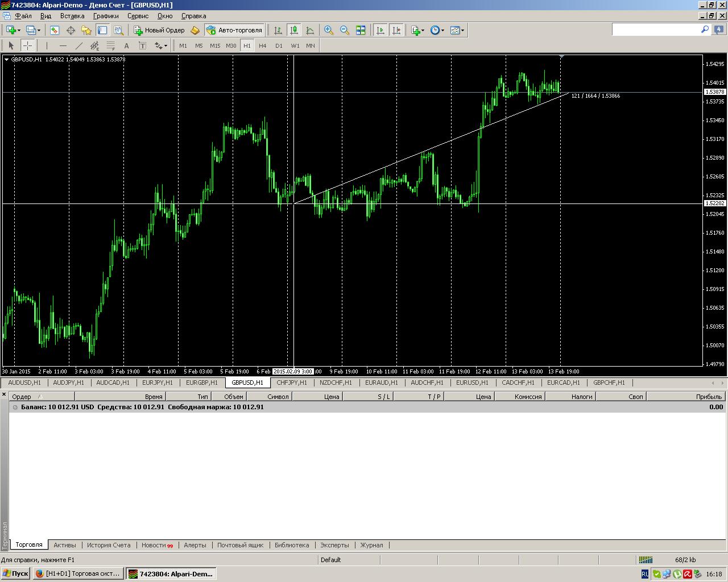This screenshot has width=728, height=582.
Task: Zoom in on the chart
Action: pyautogui.click(x=329, y=30)
